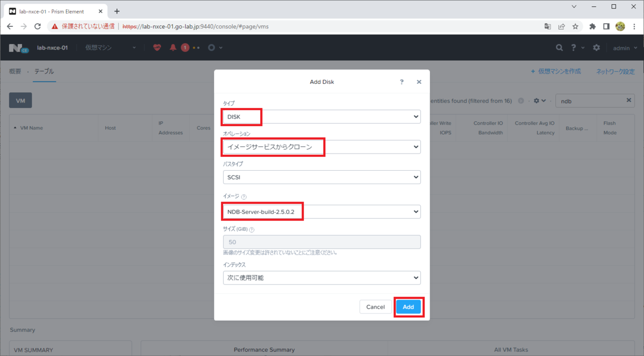Click the VM filter button
The image size is (644, 356).
pyautogui.click(x=21, y=100)
